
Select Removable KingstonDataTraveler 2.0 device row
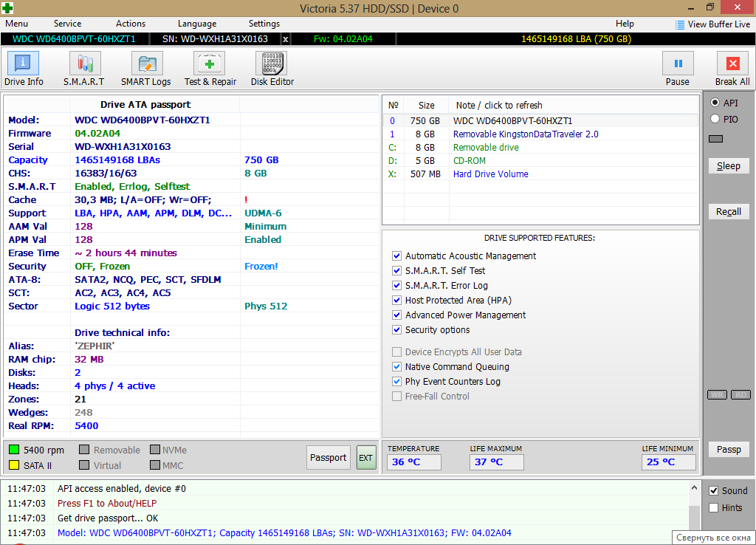coord(540,134)
